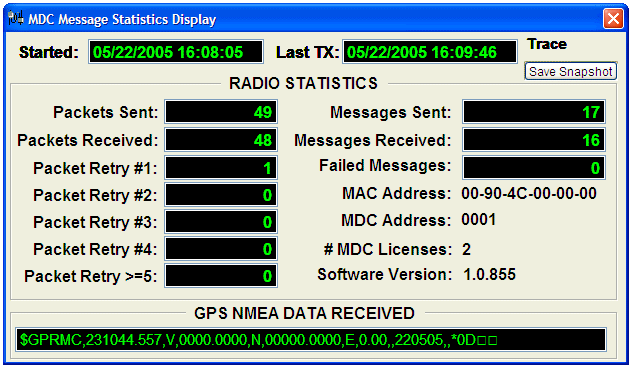Click the Packet Retry #2 value box
The height and width of the screenshot is (367, 631).
pos(221,195)
